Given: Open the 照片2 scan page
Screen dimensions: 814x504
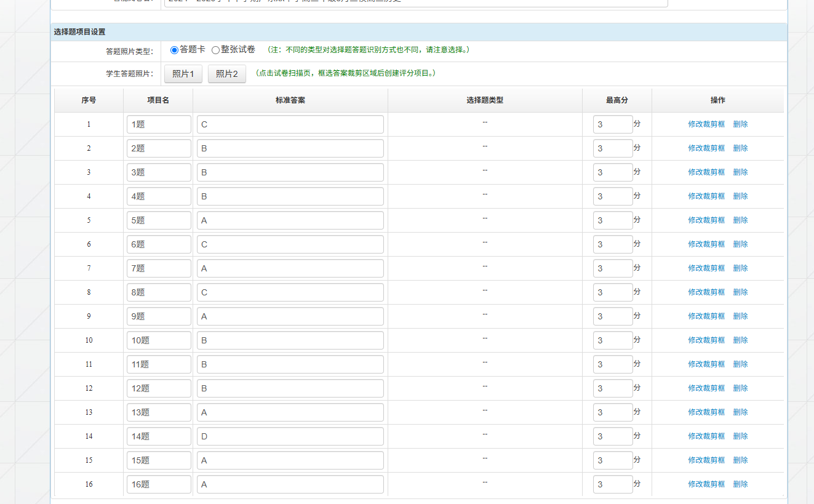Looking at the screenshot, I should click(226, 74).
